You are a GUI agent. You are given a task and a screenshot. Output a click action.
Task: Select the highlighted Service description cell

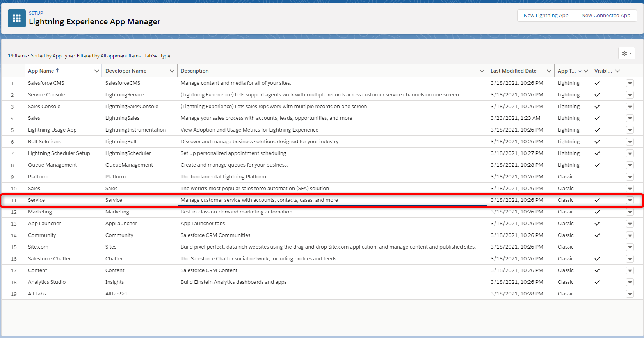coord(333,200)
